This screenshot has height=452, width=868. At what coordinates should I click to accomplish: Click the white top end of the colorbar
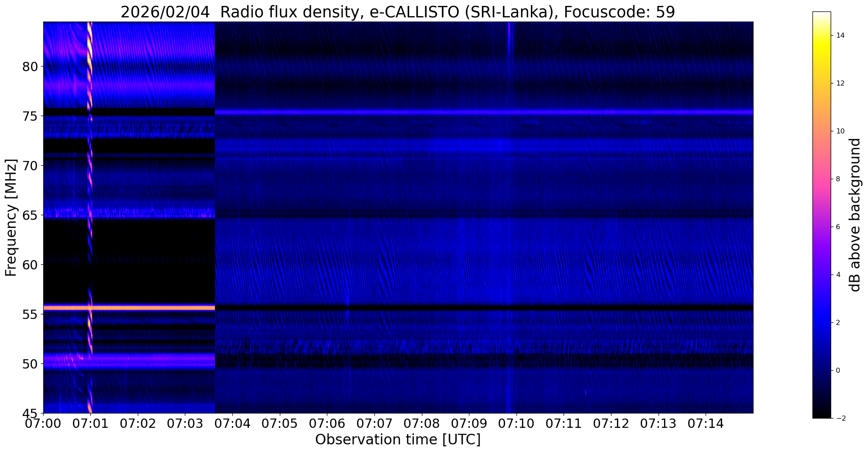tap(821, 14)
